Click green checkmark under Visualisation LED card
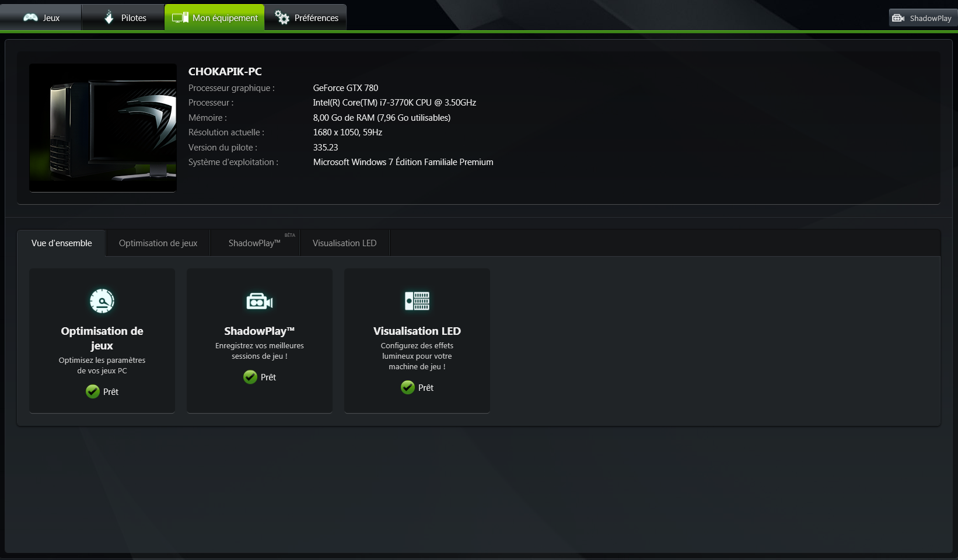This screenshot has height=560, width=958. coord(408,387)
